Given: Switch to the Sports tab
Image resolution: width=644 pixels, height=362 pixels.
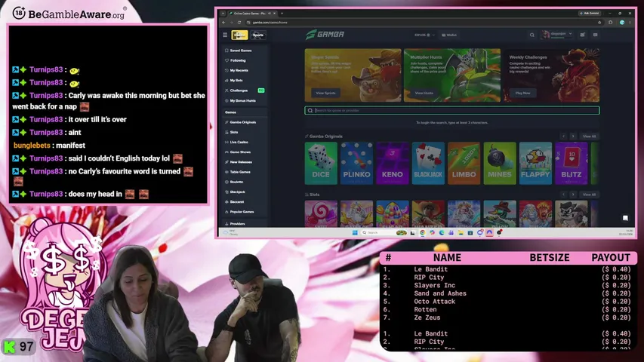Looking at the screenshot, I should click(x=258, y=35).
